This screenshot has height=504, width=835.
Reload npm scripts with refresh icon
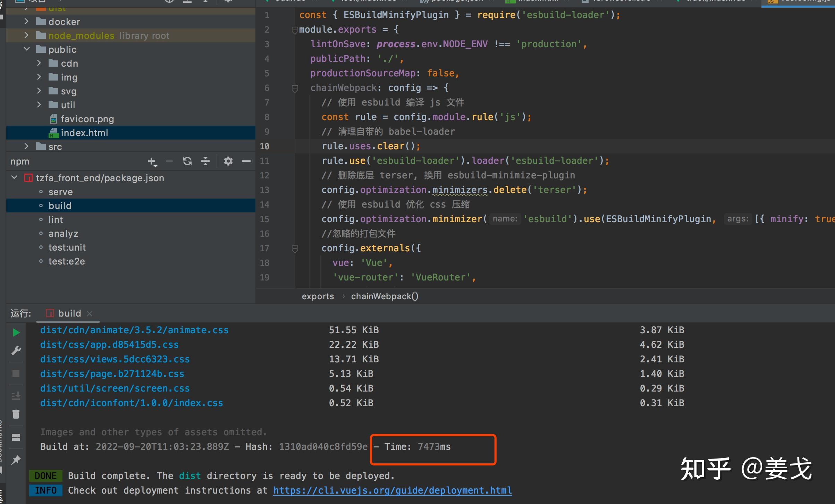(x=187, y=161)
